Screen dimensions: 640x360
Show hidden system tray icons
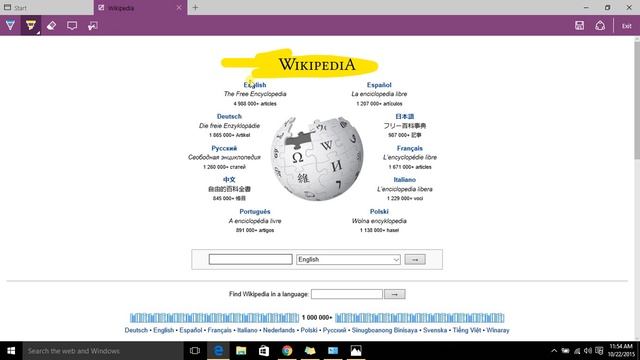click(554, 351)
